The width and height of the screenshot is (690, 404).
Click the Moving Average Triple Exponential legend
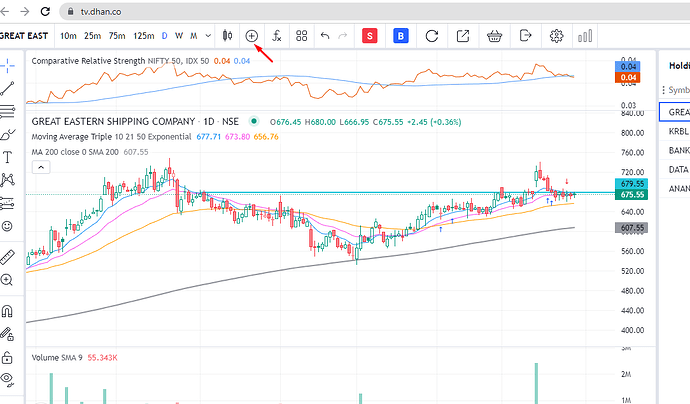point(111,137)
